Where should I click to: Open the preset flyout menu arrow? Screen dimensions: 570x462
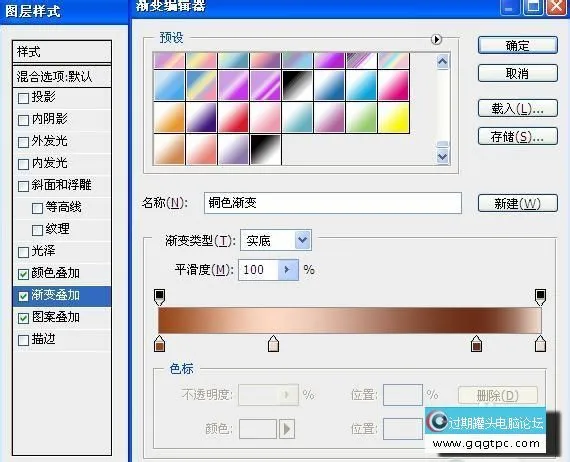pyautogui.click(x=436, y=39)
